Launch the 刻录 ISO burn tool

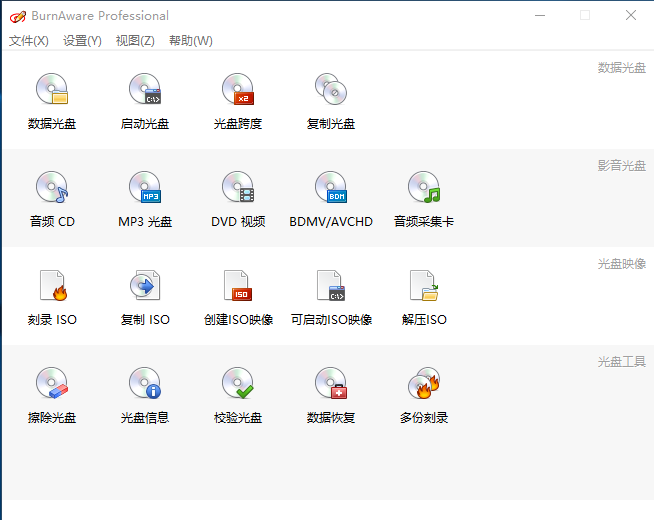point(52,297)
